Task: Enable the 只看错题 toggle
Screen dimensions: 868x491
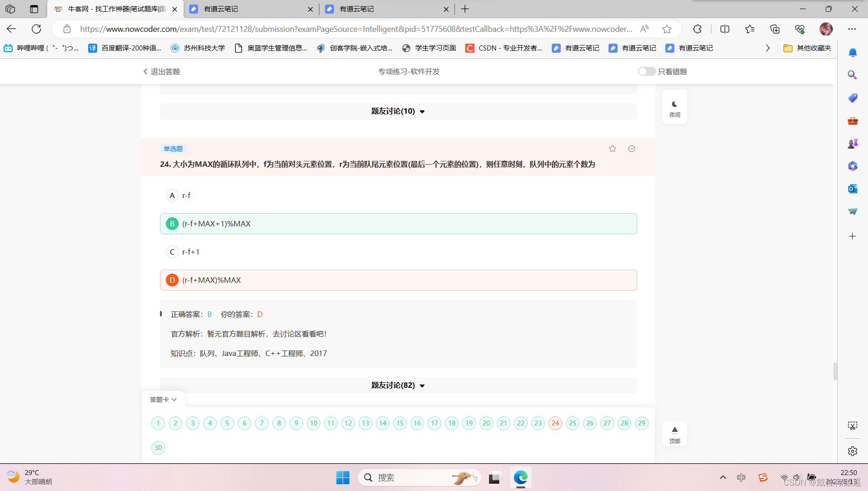Action: pyautogui.click(x=646, y=71)
